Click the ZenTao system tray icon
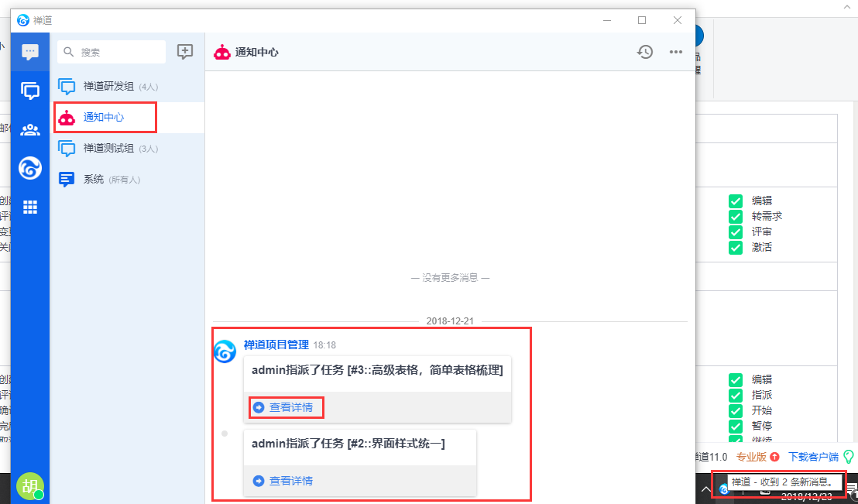The height and width of the screenshot is (504, 858). pyautogui.click(x=724, y=489)
